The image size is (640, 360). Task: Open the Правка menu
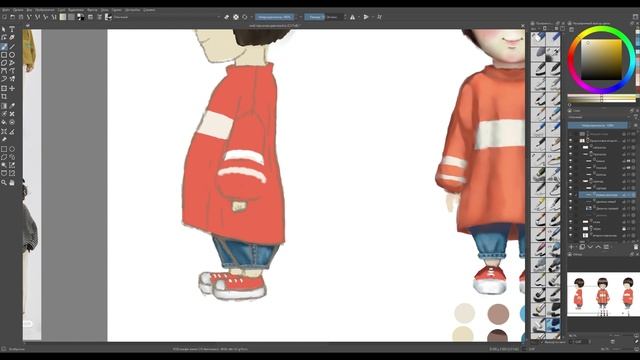pos(18,10)
